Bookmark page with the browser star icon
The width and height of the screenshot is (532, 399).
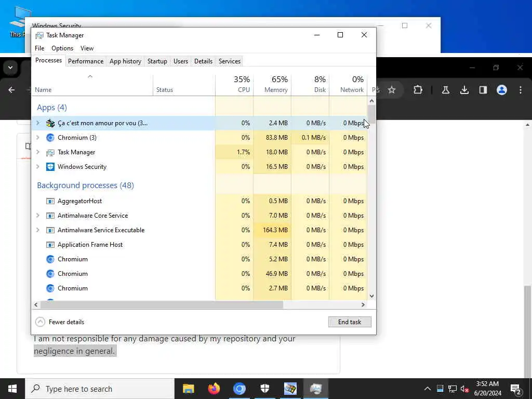[x=392, y=90]
